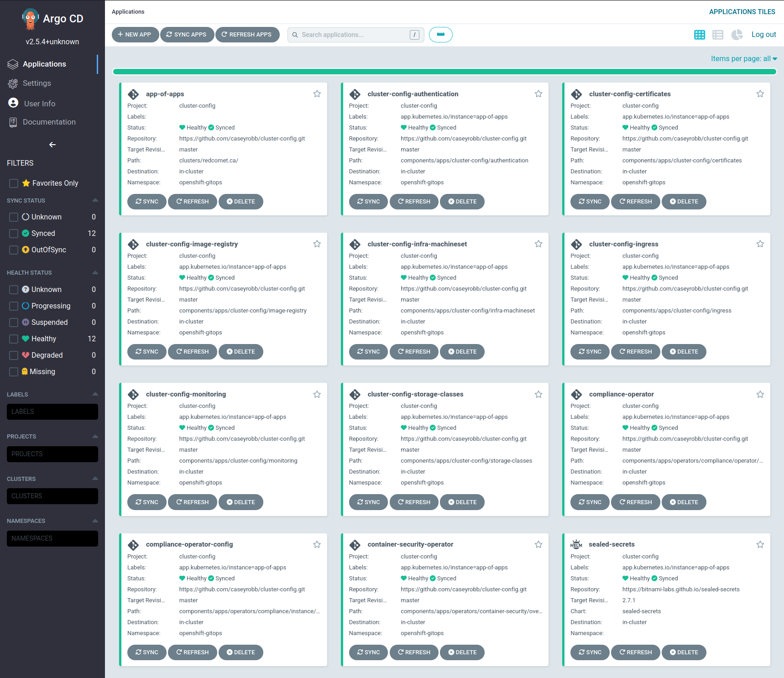Mark cluster-config-certificates as favorite
This screenshot has width=784, height=678.
click(760, 94)
